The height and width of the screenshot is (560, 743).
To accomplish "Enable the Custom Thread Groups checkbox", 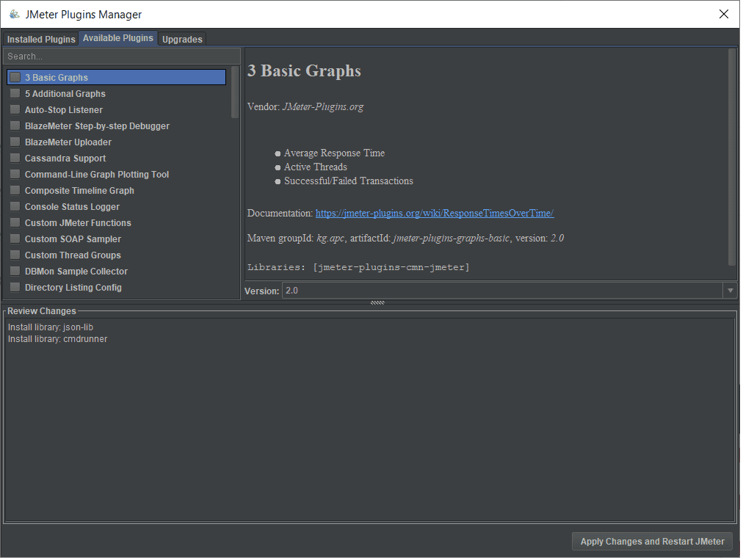I will point(15,255).
